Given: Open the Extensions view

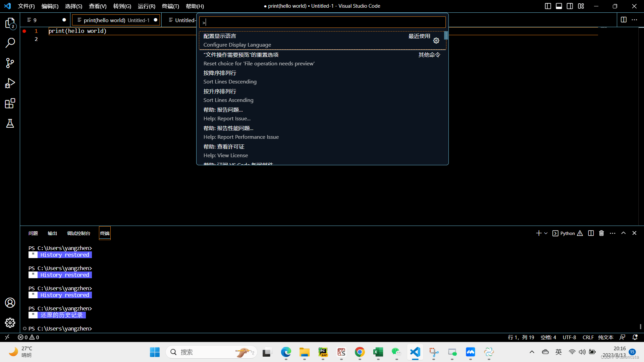Looking at the screenshot, I should coord(10,103).
